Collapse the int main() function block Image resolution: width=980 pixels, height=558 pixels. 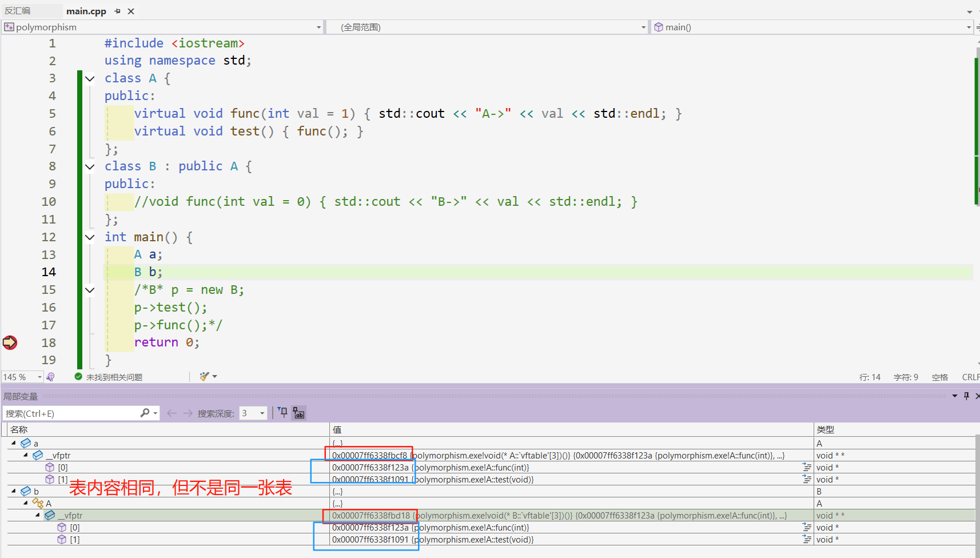[x=90, y=237]
